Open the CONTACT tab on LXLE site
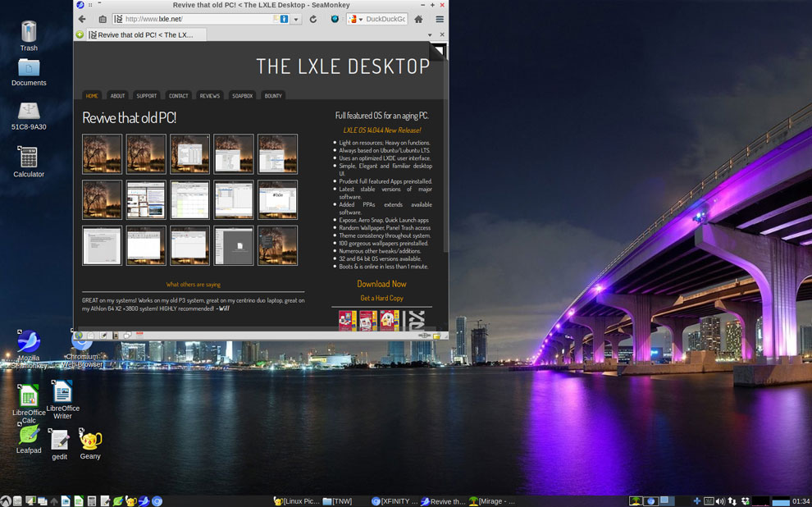 [178, 96]
